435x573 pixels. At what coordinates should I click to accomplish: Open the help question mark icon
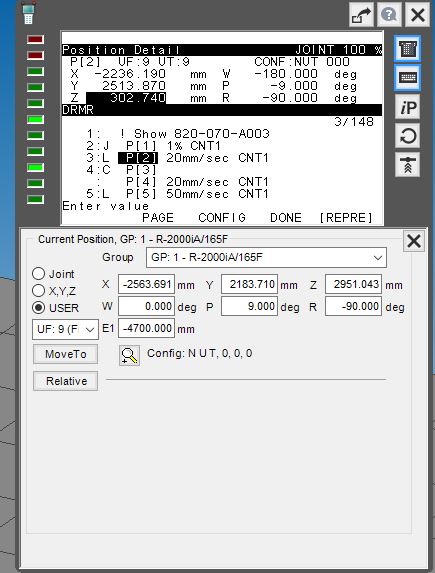point(389,15)
